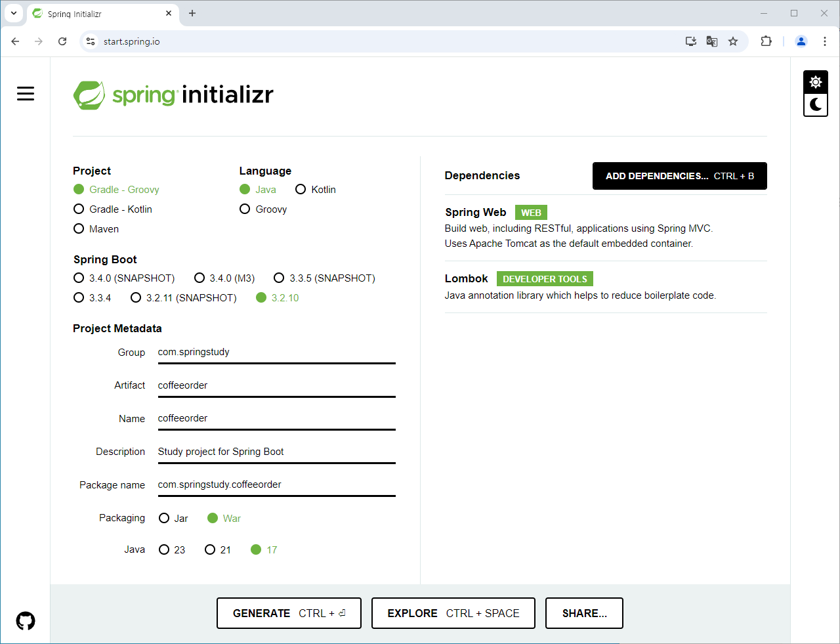Click the Dependencies heading
Screen dimensions: 840x644
pyautogui.click(x=482, y=175)
